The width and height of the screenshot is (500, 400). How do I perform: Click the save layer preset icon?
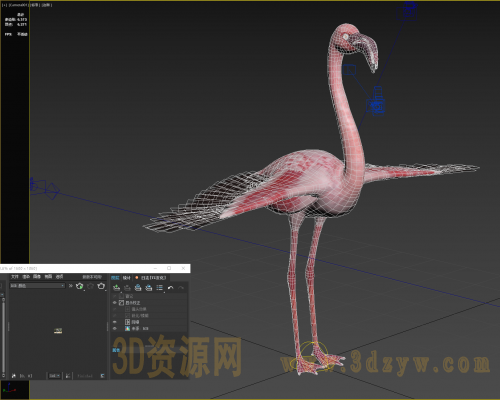click(x=138, y=288)
